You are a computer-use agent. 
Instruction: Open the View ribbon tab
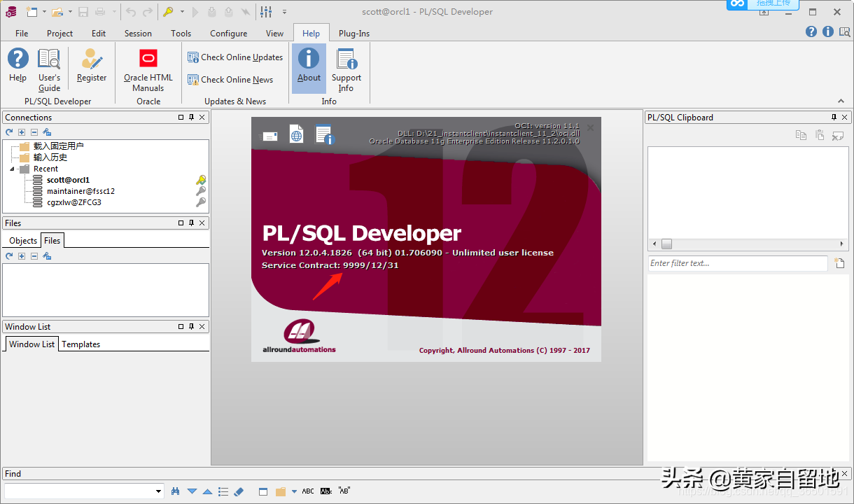(x=274, y=33)
